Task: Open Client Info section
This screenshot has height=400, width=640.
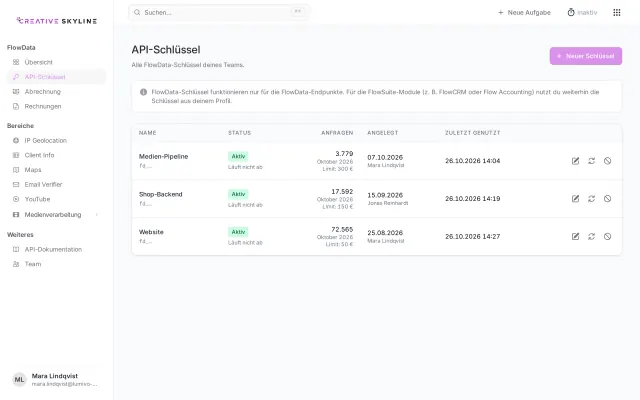Action: pos(56,155)
